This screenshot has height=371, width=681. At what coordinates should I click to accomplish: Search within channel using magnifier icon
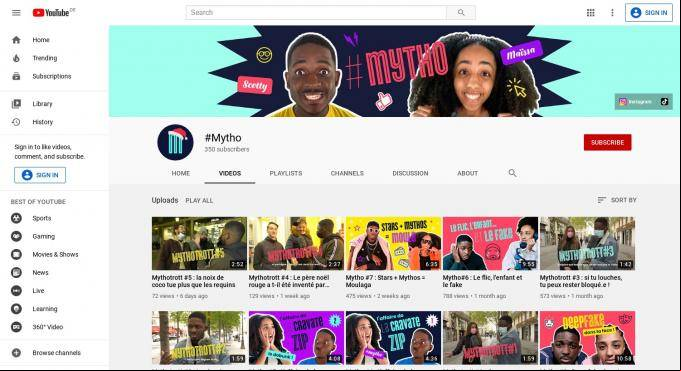click(x=512, y=173)
